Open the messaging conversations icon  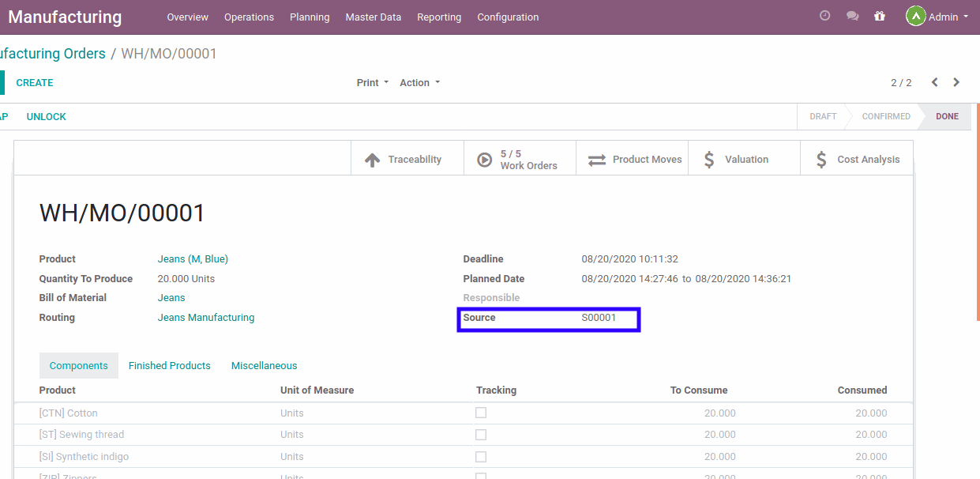click(852, 16)
